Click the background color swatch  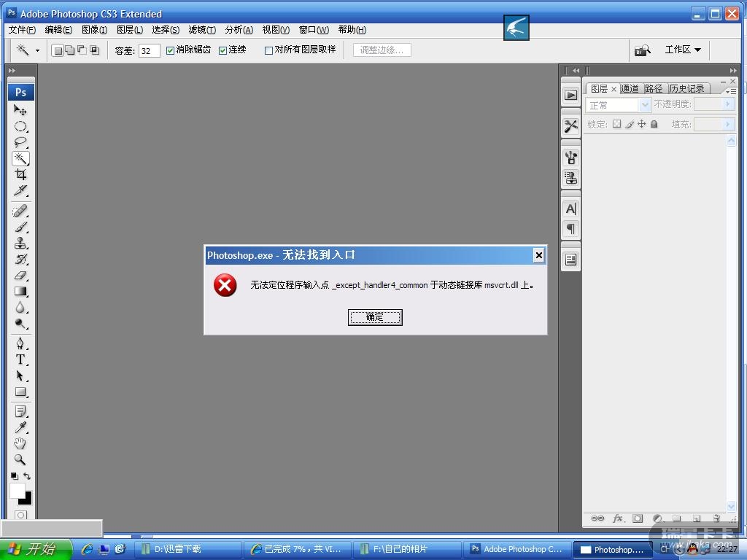click(x=27, y=500)
